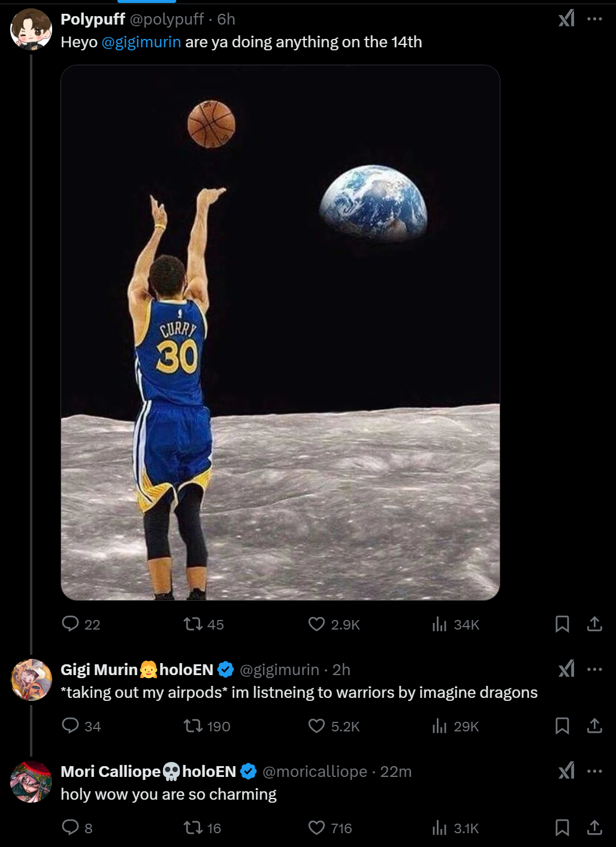The height and width of the screenshot is (847, 616).
Task: Like Gigi Murin's airpods reply
Action: pos(316,726)
